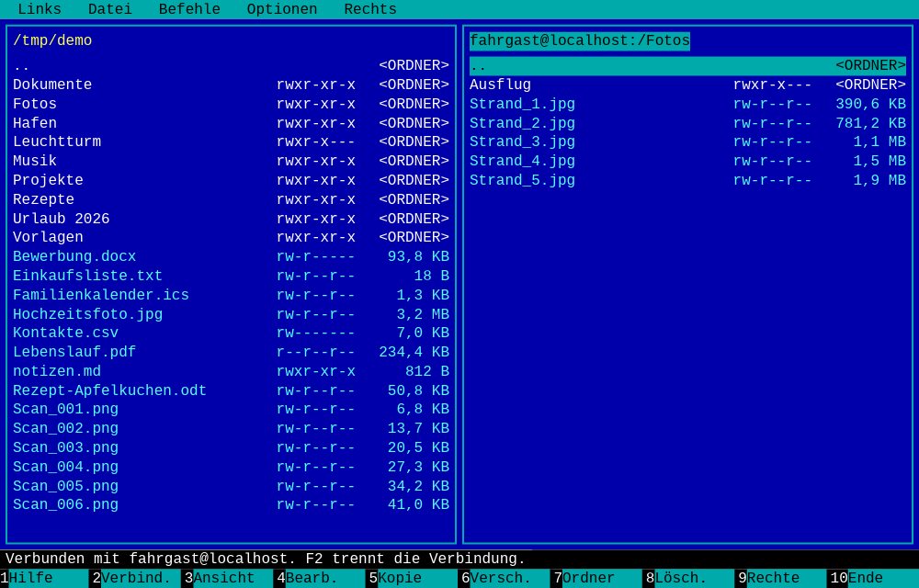Click the rwxr-x--- permissions of Leuchtturm
This screenshot has height=588, width=919.
pyautogui.click(x=316, y=141)
